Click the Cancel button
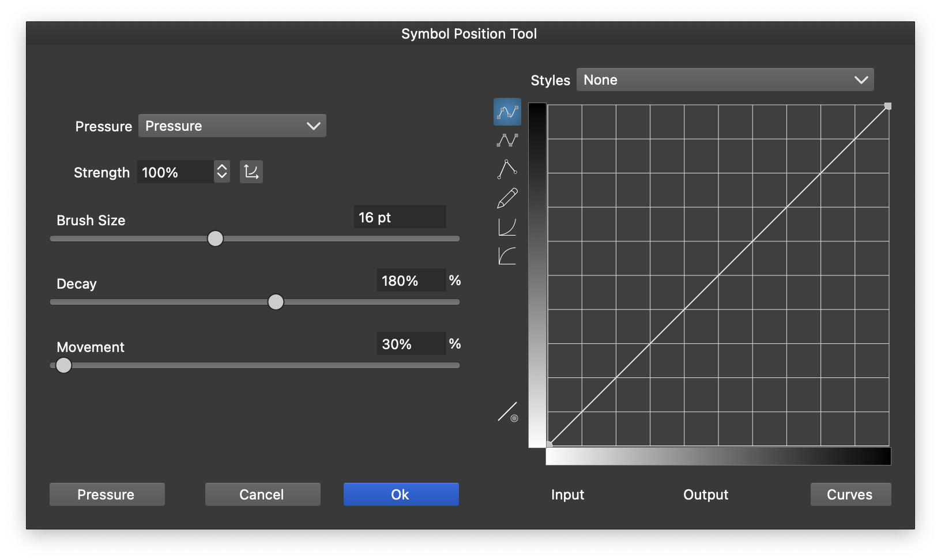Image resolution: width=941 pixels, height=560 pixels. pyautogui.click(x=262, y=494)
